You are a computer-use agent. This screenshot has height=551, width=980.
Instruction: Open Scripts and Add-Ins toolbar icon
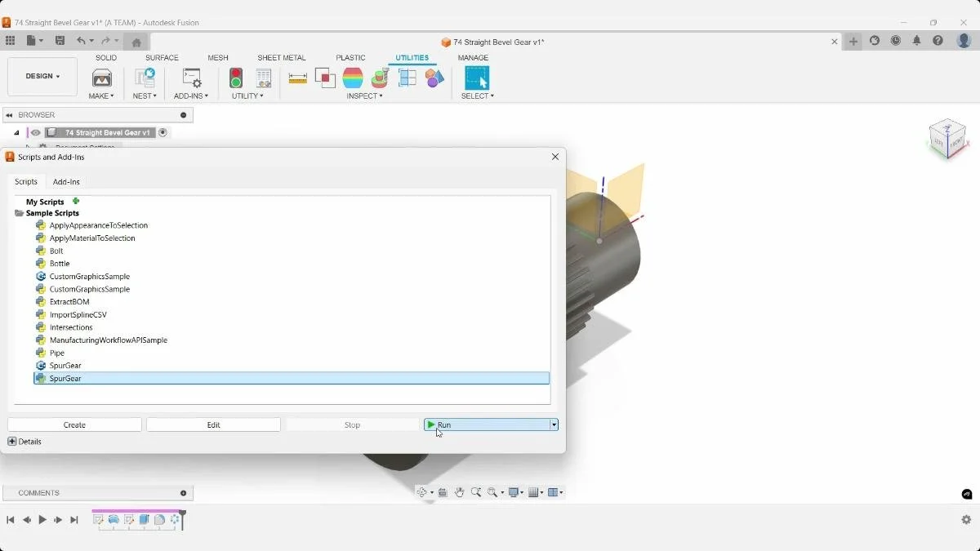click(191, 78)
